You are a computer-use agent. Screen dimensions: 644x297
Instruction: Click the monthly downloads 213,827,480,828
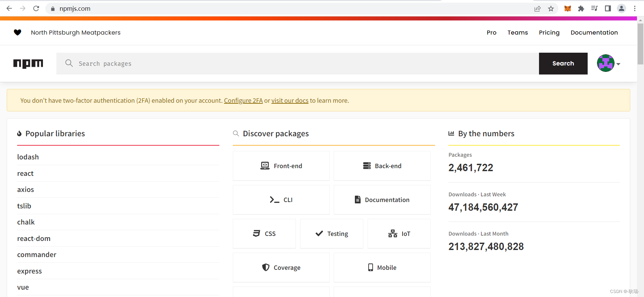(486, 246)
